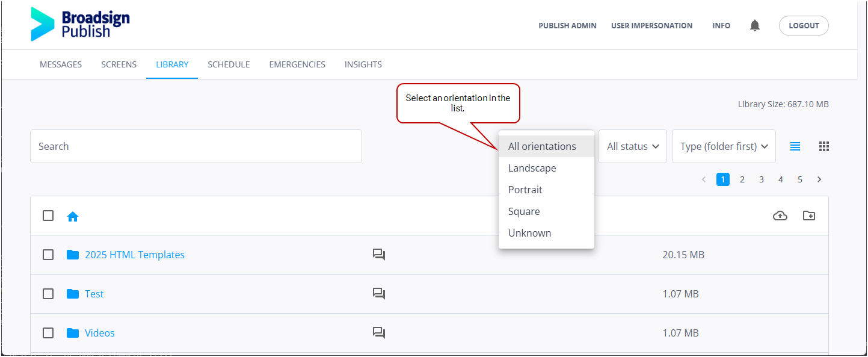
Task: Open comments icon for 2025 HTML Templates
Action: [378, 255]
